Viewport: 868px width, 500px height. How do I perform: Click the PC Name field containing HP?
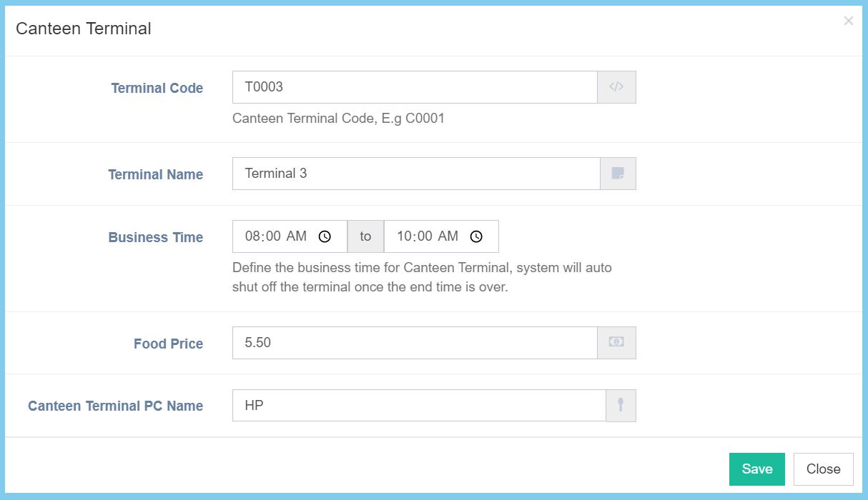[418, 406]
